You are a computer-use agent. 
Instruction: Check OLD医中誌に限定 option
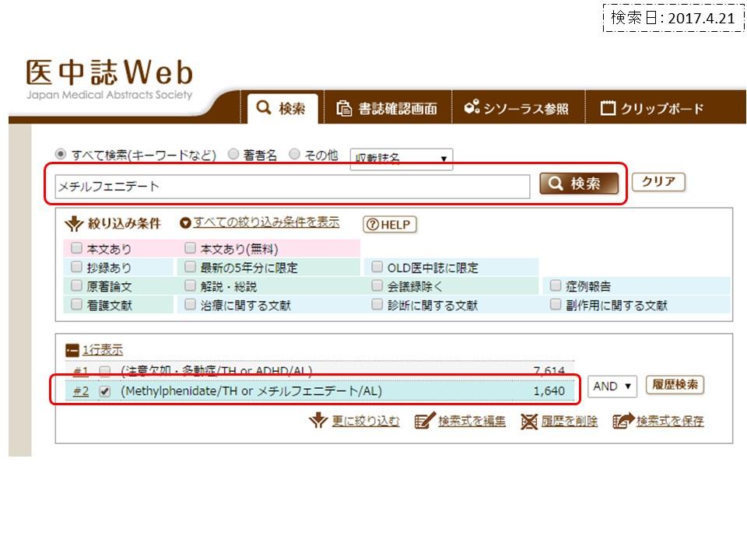[x=377, y=267]
